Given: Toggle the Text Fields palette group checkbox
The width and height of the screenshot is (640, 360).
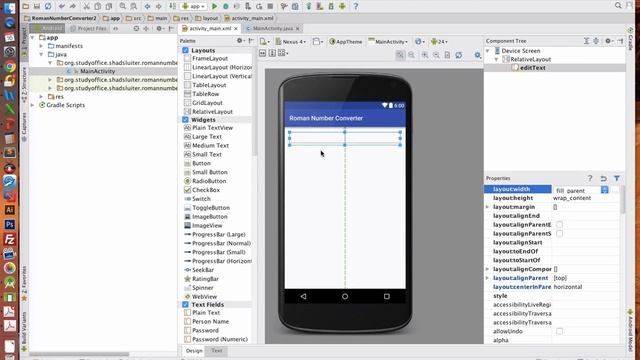Looking at the screenshot, I should 185,304.
